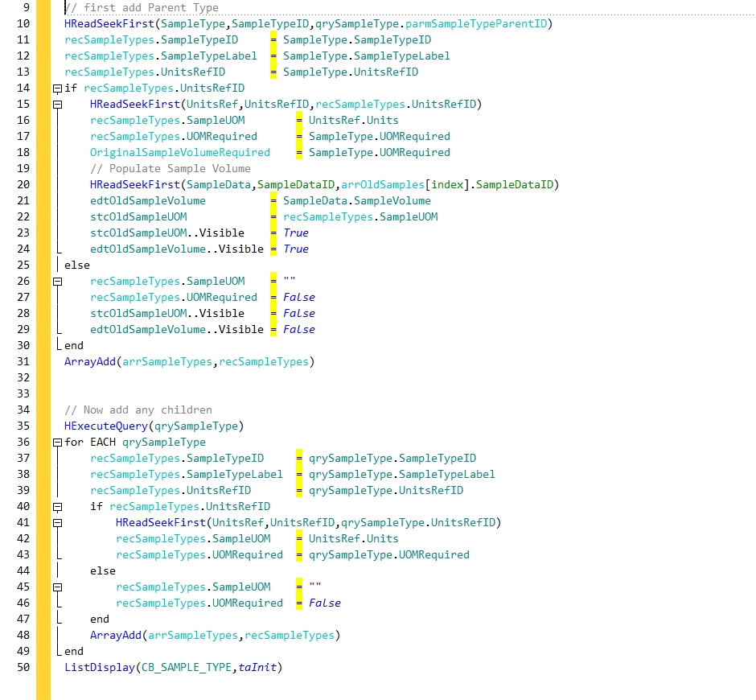Collapse the 'for EACH qrySampleType' loop
Screen dimensions: 756x700
[57, 443]
